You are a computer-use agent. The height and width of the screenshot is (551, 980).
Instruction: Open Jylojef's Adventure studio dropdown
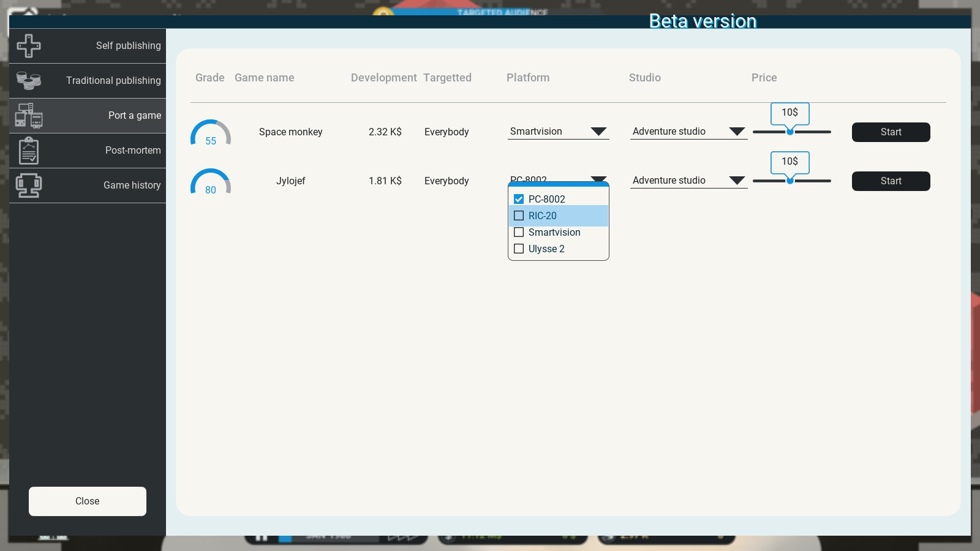coord(688,181)
